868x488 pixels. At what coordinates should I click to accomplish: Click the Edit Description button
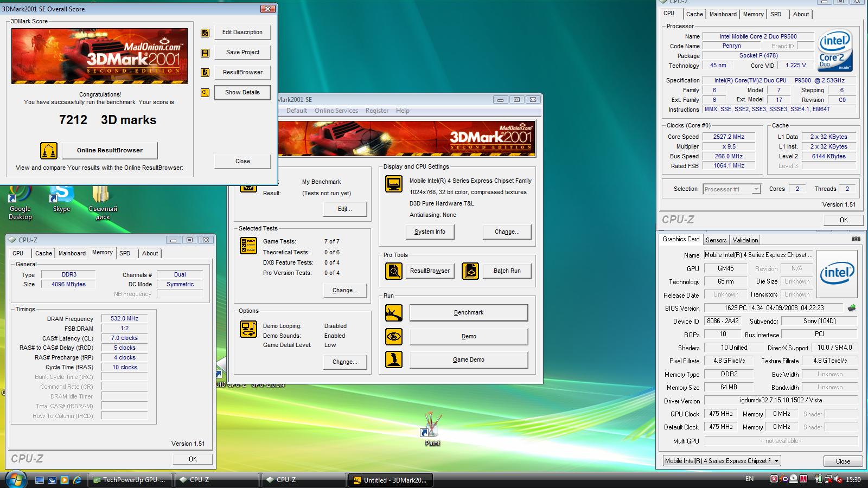point(242,33)
